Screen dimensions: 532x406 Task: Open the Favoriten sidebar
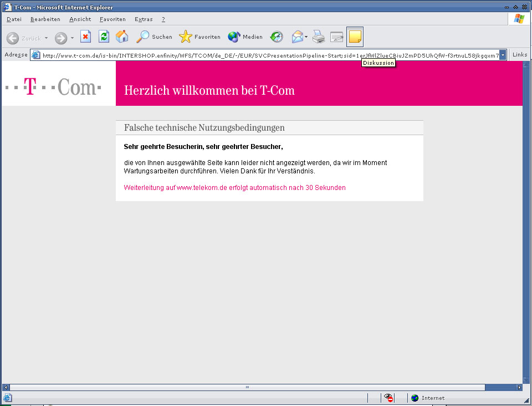[200, 37]
